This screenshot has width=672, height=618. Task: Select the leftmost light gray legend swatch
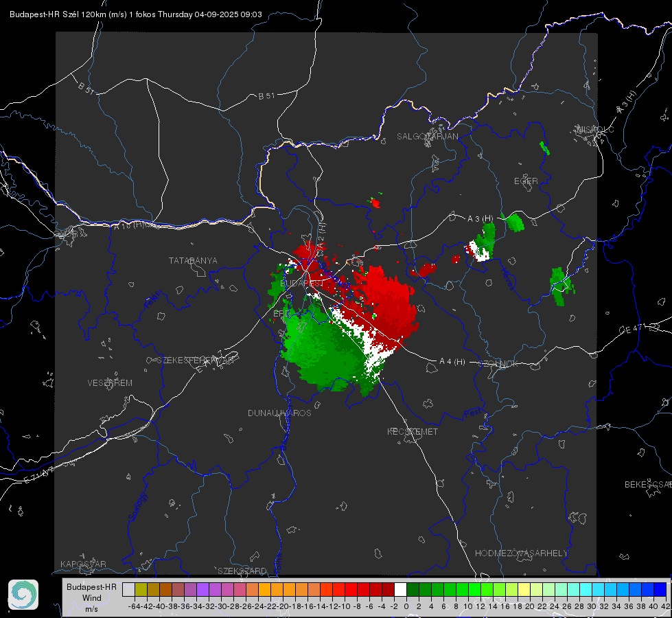[128, 589]
